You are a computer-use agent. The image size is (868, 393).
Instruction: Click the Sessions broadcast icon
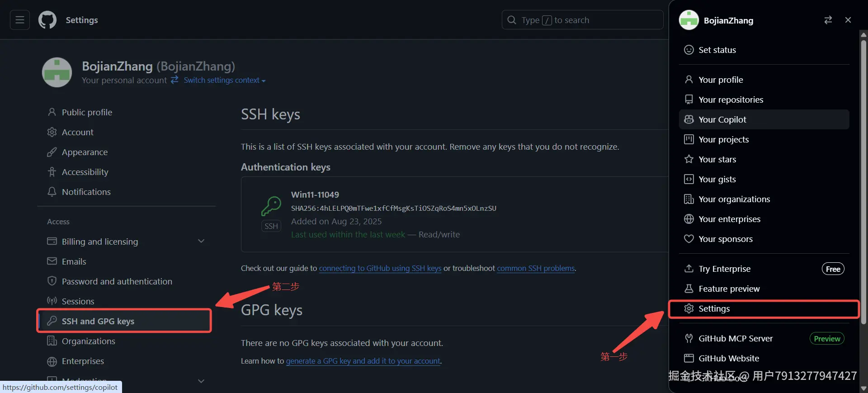[52, 301]
